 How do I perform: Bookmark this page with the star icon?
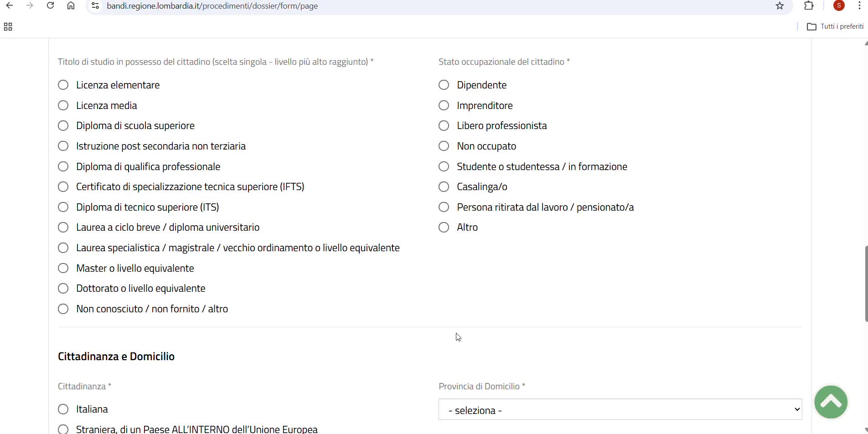(x=780, y=6)
